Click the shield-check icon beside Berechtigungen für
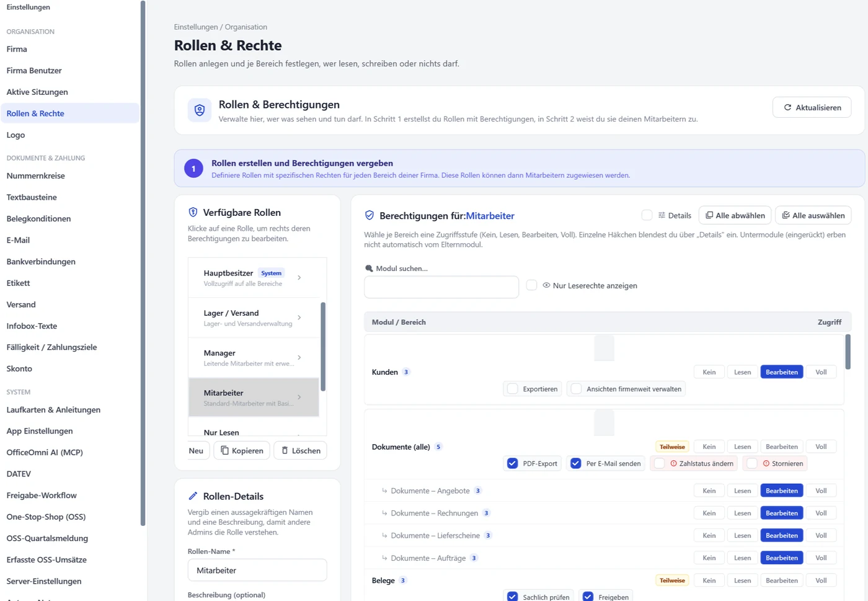 tap(370, 215)
